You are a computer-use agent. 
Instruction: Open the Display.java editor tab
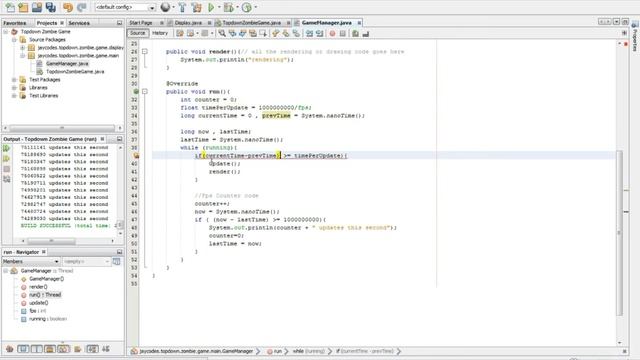pyautogui.click(x=188, y=23)
